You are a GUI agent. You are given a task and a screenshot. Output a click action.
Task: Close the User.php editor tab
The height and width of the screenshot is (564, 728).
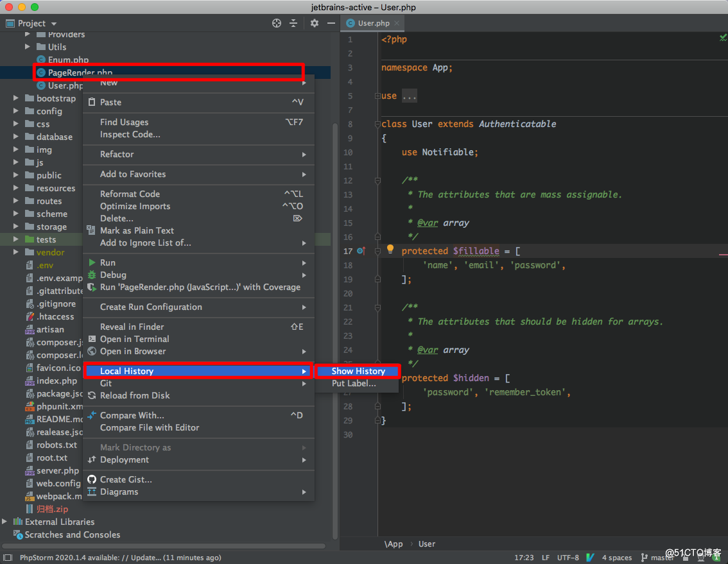point(397,23)
